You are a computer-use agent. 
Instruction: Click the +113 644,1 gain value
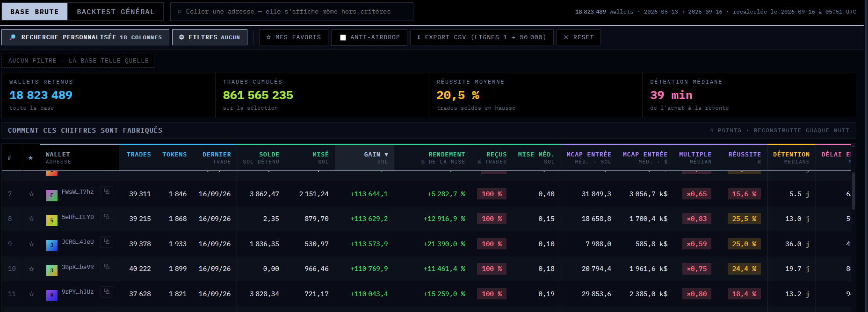(369, 194)
